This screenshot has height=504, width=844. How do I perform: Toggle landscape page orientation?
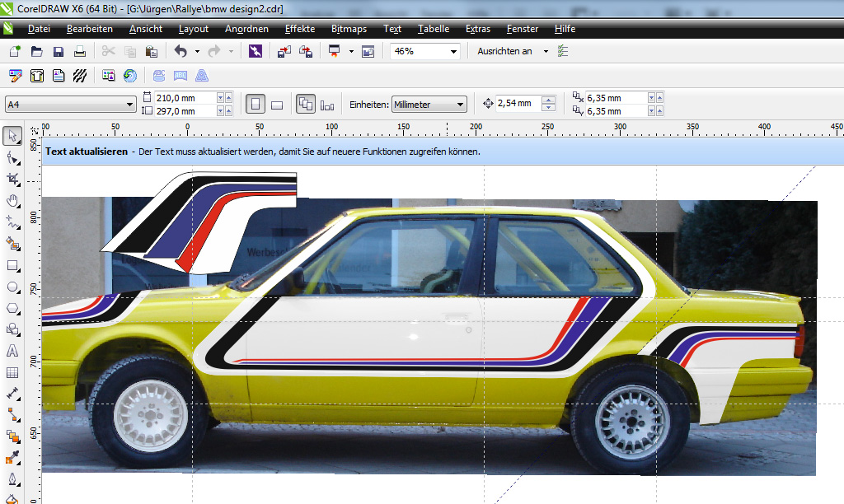277,105
